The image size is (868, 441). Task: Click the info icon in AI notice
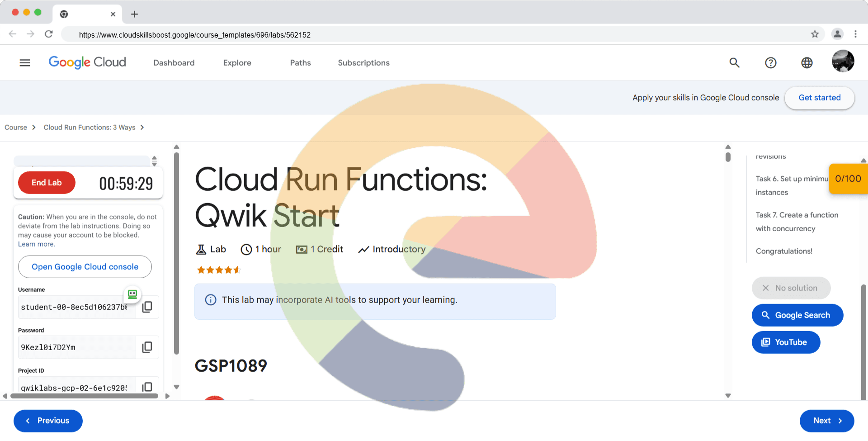(x=211, y=300)
